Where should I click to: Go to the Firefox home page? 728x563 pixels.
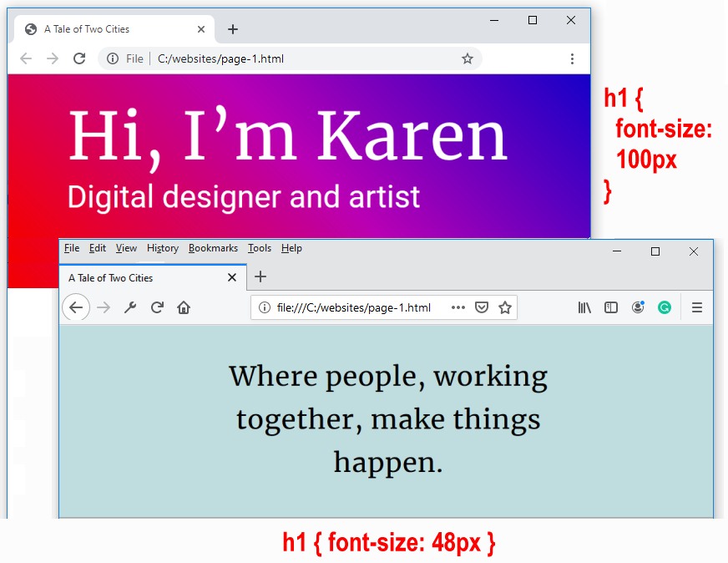[x=184, y=307]
